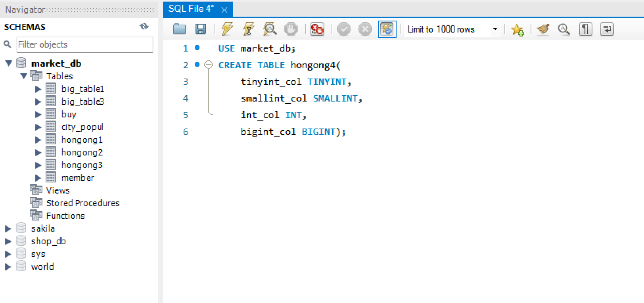Expand the member table
The height and width of the screenshot is (303, 644).
tap(38, 178)
